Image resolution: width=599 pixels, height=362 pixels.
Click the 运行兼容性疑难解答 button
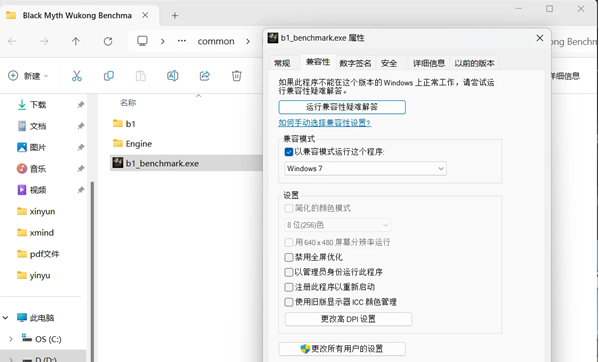tap(342, 107)
